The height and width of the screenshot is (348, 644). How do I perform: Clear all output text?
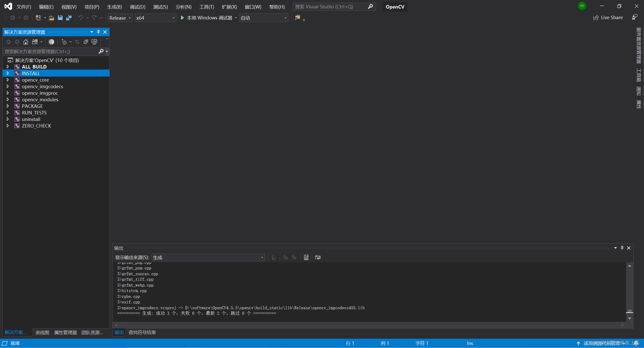tap(306, 257)
